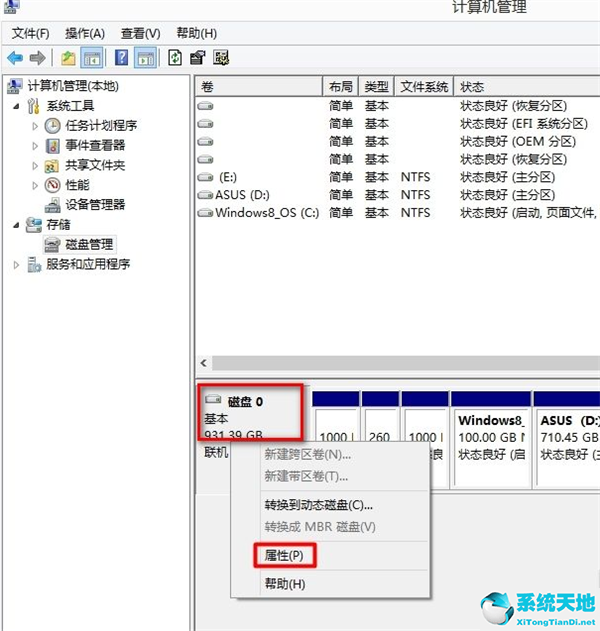Screen dimensions: 600x631
Task: Click the volume list horizontal scrollbar track
Action: (406, 363)
